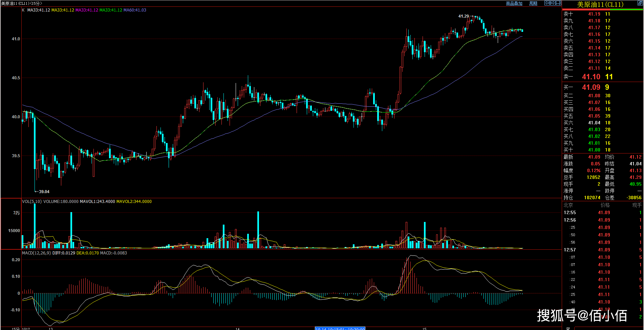Image resolution: width=644 pixels, height=330 pixels.
Task: Go to next instrument with right arrow icon
Action: pyautogui.click(x=553, y=3)
